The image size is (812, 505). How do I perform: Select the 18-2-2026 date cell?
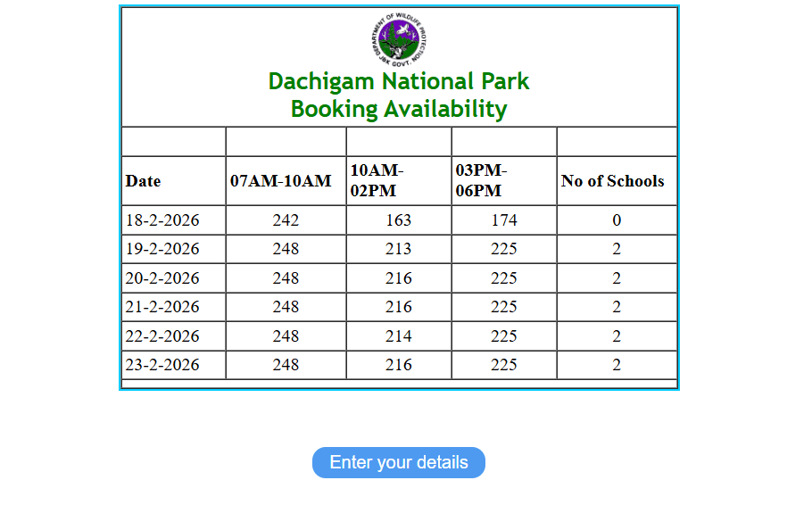click(162, 220)
